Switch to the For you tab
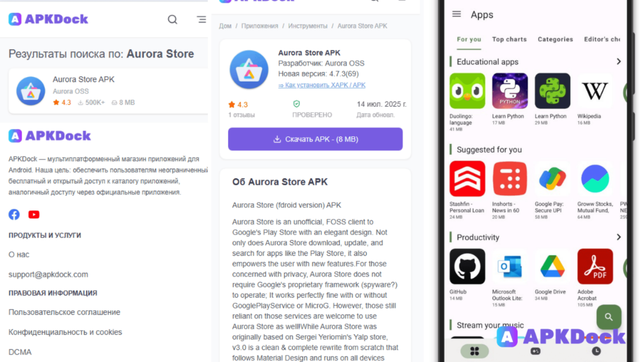Screen dimensions: 644x362 [468, 39]
